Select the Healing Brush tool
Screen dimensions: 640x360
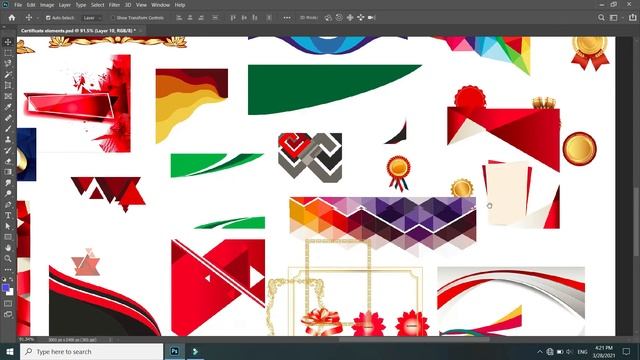(8, 118)
